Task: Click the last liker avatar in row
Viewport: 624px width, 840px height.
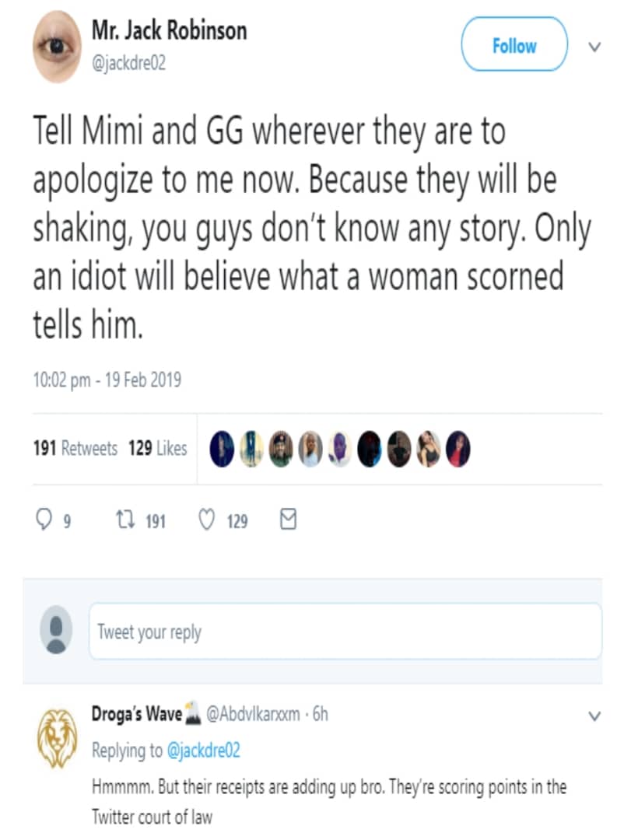Action: coord(458,449)
